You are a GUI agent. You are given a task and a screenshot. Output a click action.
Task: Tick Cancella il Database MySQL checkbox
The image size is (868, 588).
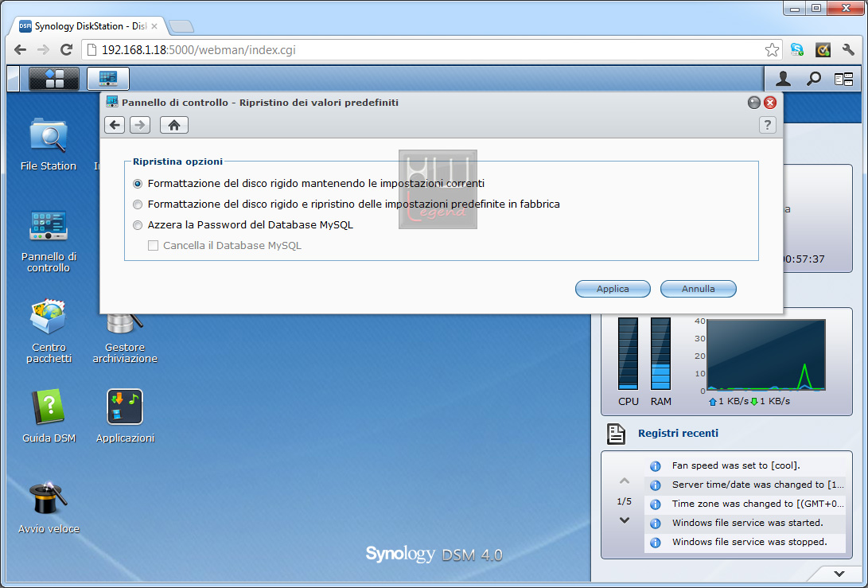154,245
